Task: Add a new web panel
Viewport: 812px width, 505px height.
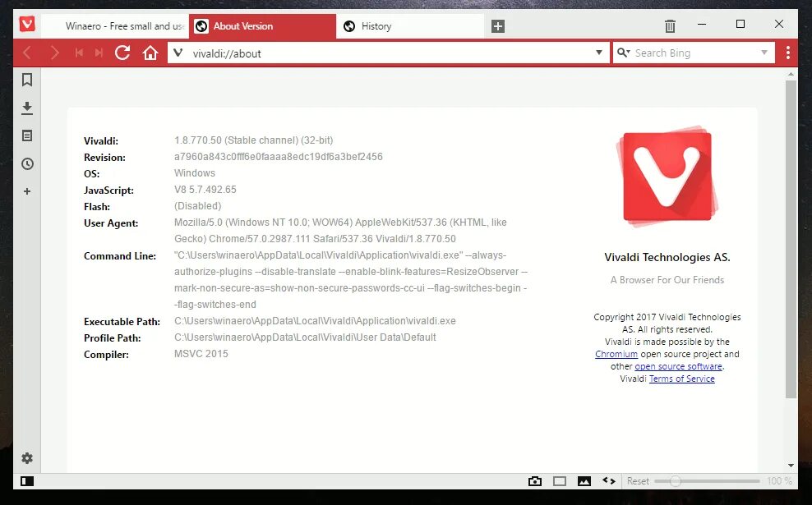Action: (27, 191)
